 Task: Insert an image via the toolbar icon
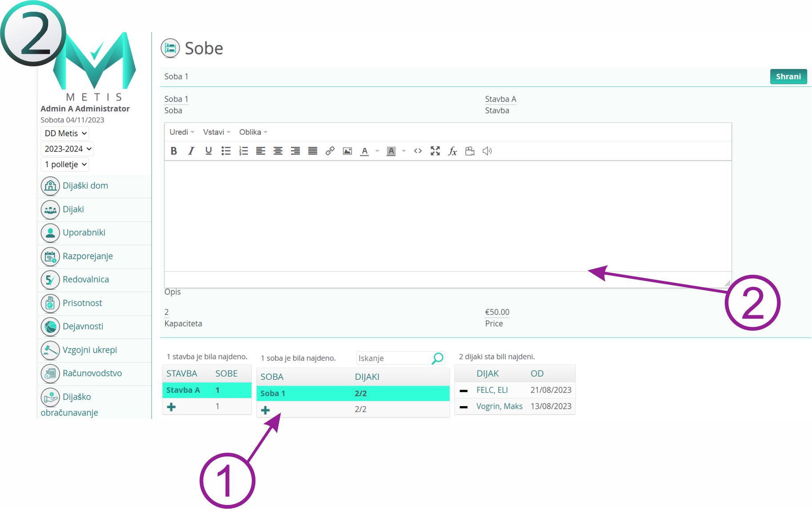tap(347, 151)
